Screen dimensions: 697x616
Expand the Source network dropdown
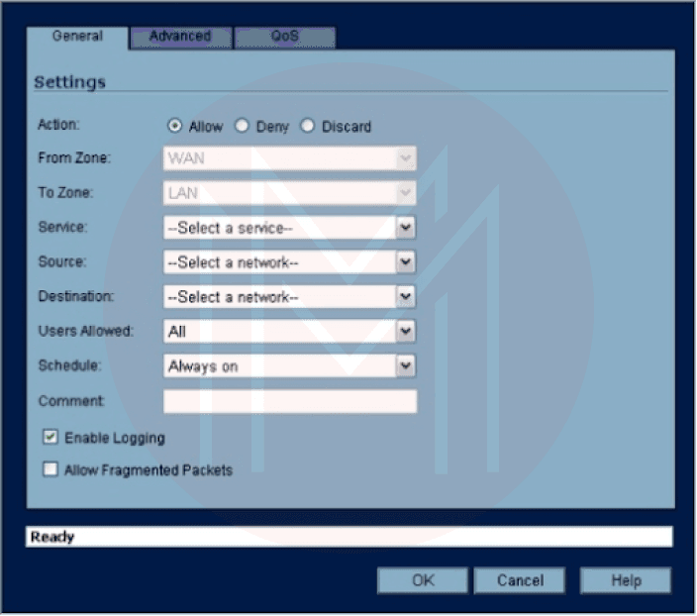[x=405, y=262]
